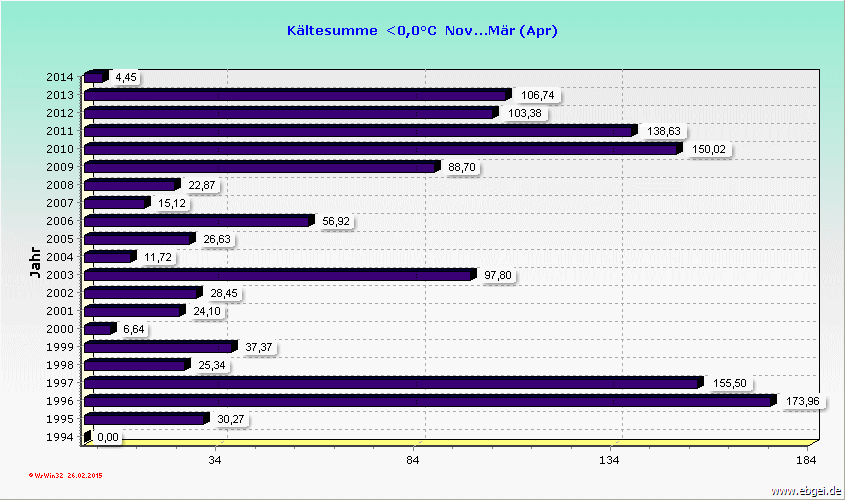Select the 2011 value label 138,63
Screen dimensions: 845x500
tap(663, 131)
